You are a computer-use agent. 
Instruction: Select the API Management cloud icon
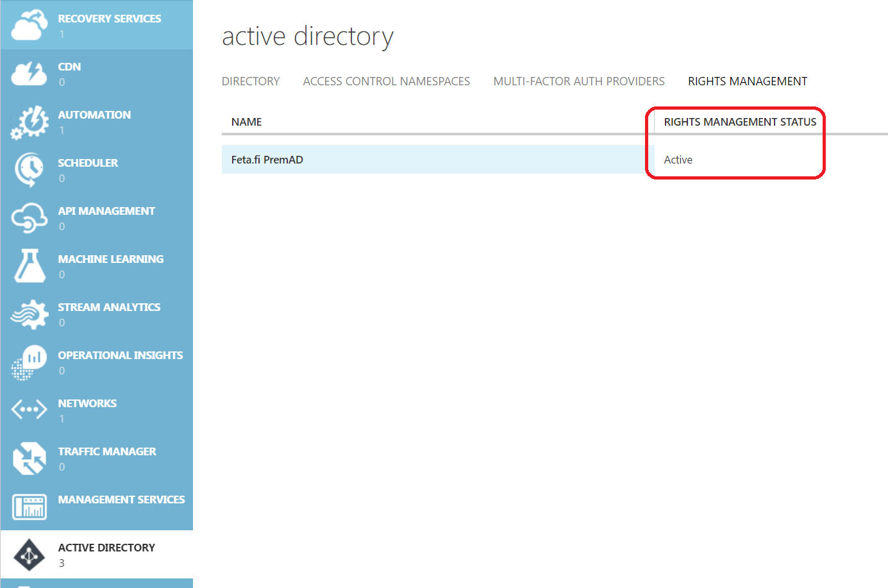pyautogui.click(x=29, y=218)
